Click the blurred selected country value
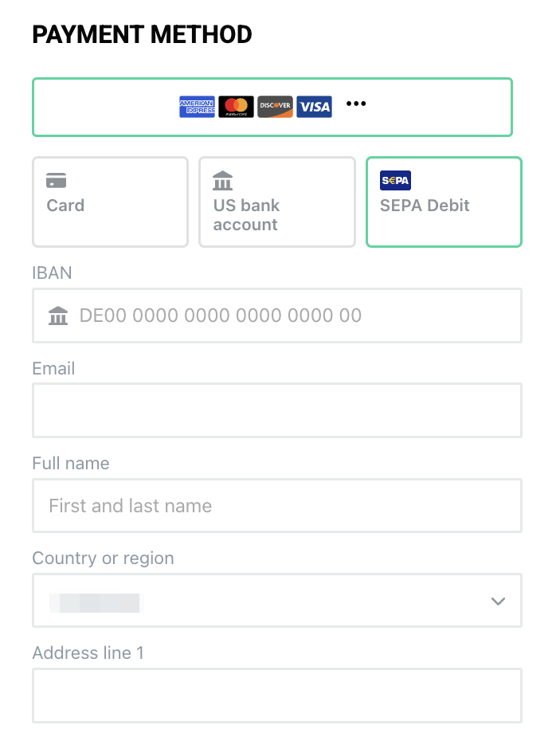Screen dimensions: 560x733 tap(94, 602)
